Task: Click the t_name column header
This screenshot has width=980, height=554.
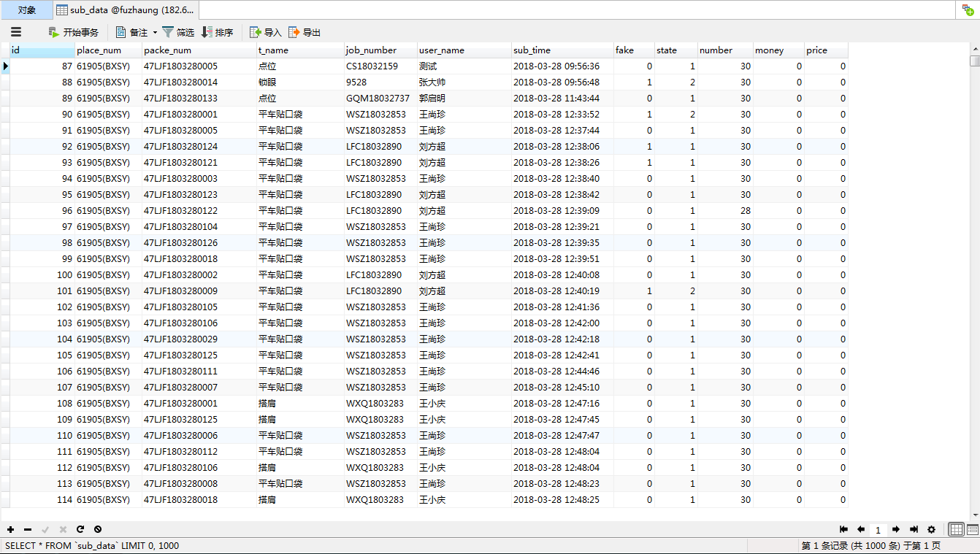Action: [x=300, y=50]
